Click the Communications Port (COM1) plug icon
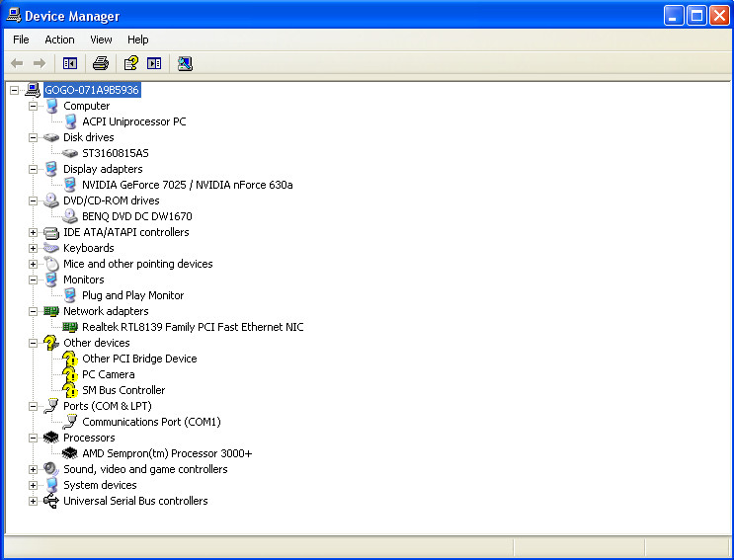 click(70, 422)
